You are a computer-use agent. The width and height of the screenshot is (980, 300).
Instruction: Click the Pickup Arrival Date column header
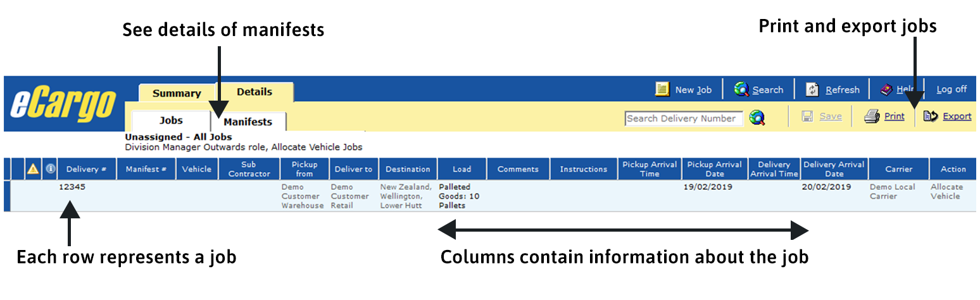[x=715, y=169]
